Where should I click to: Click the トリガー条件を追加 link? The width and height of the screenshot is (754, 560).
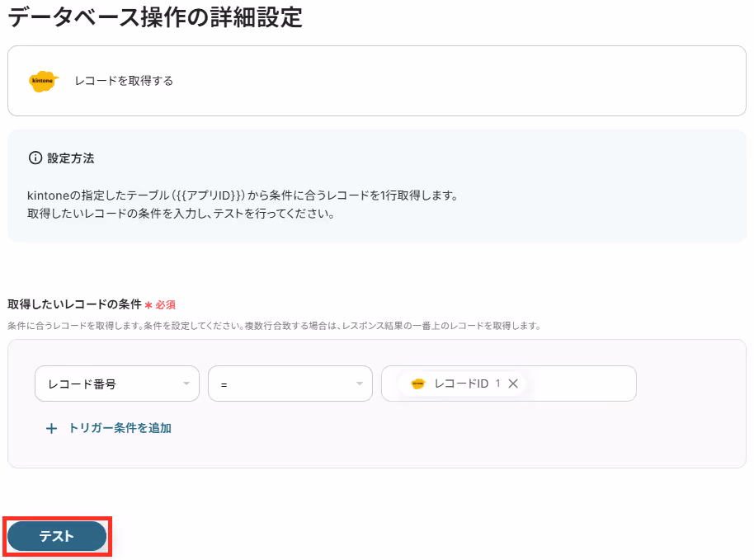[120, 428]
